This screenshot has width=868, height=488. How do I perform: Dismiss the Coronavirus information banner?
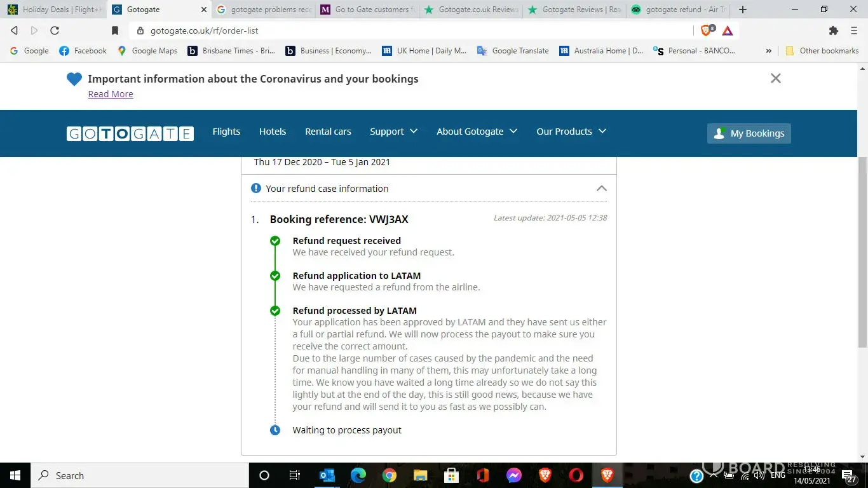click(775, 78)
